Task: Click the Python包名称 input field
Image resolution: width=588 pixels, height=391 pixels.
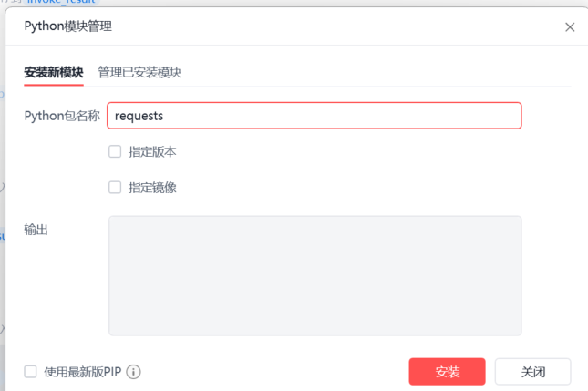Action: tap(314, 116)
